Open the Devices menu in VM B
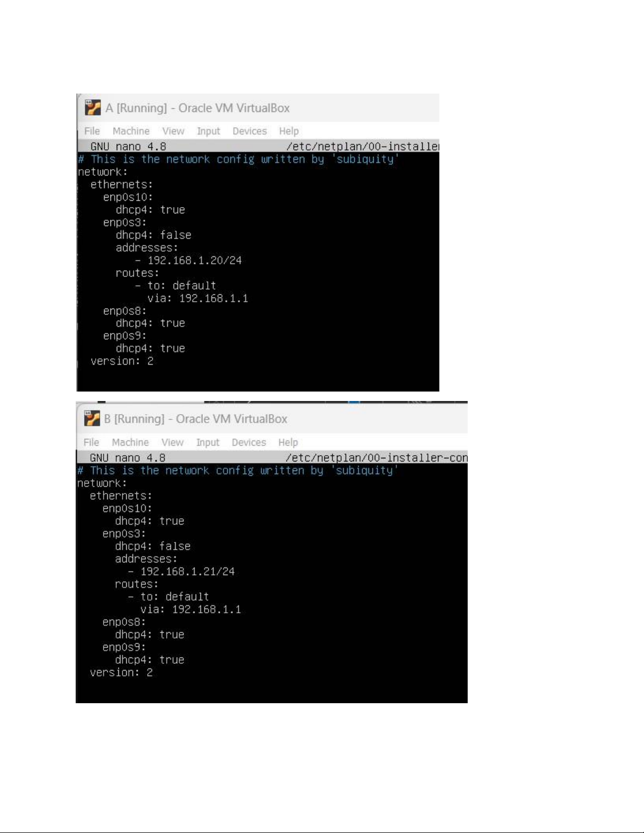The height and width of the screenshot is (833, 644). (x=249, y=442)
